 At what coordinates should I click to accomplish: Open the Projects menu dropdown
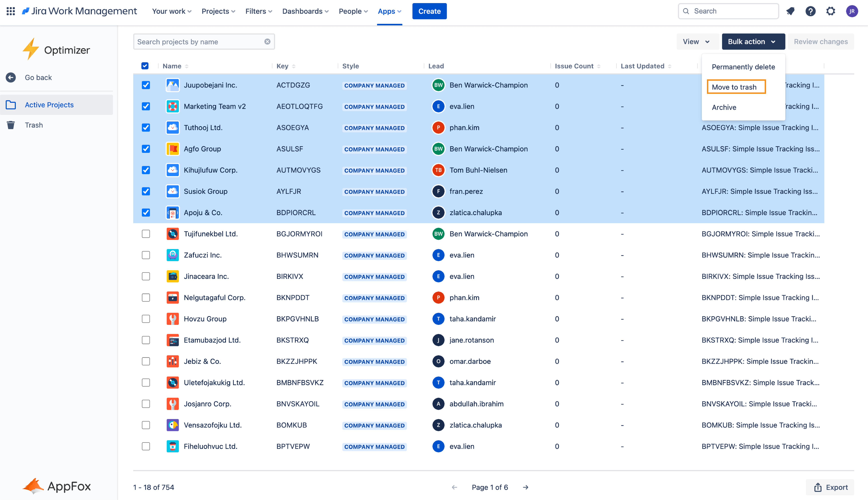coord(218,11)
